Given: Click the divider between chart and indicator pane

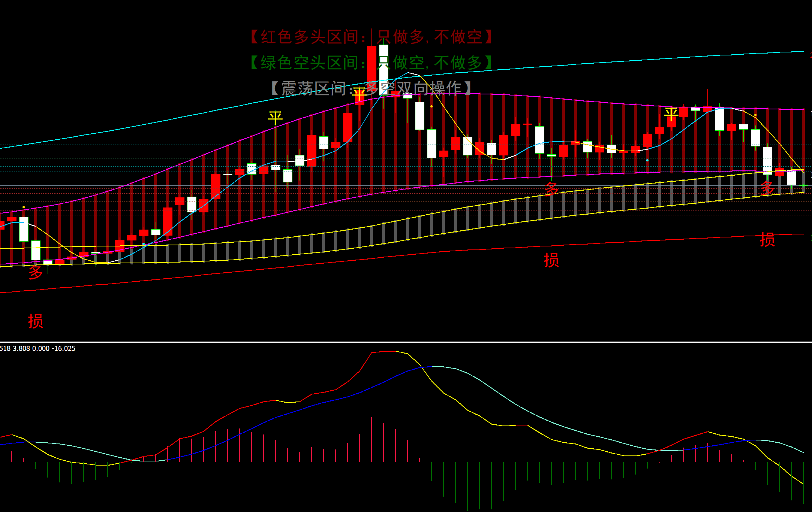Looking at the screenshot, I should (406, 342).
